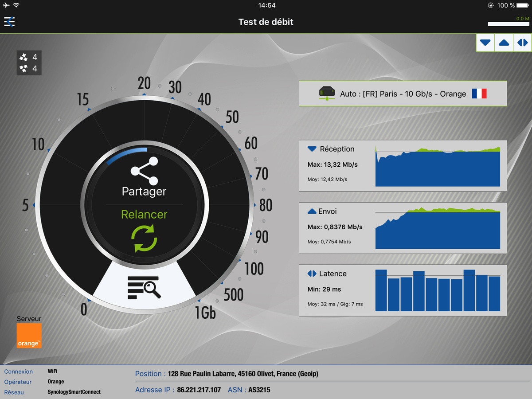
Task: Tap the server icon beside Auto Paris
Action: (327, 94)
